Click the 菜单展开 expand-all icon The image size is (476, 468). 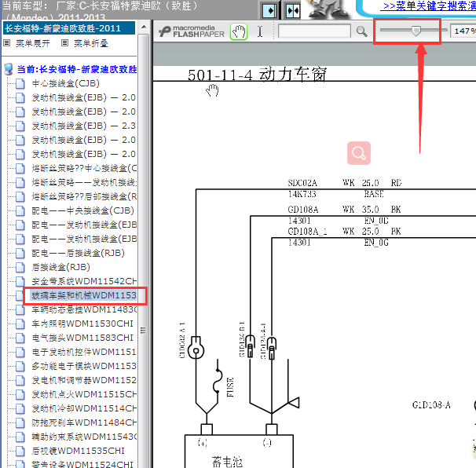click(x=7, y=43)
